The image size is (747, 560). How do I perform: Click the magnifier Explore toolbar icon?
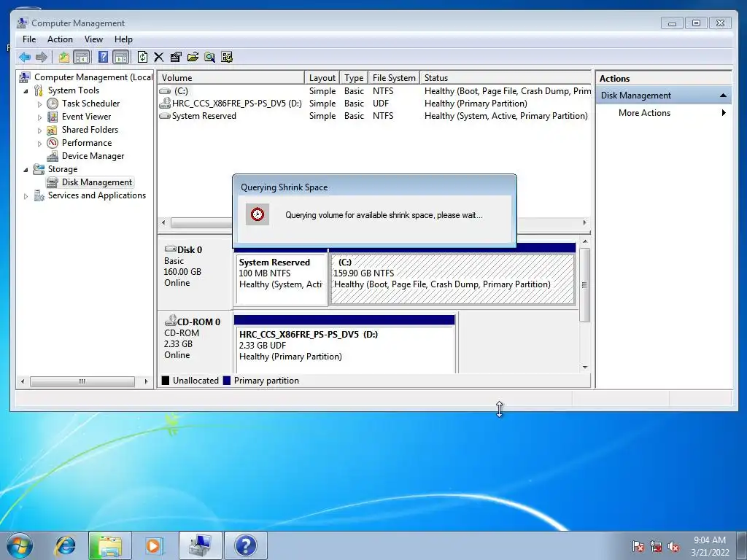[209, 57]
